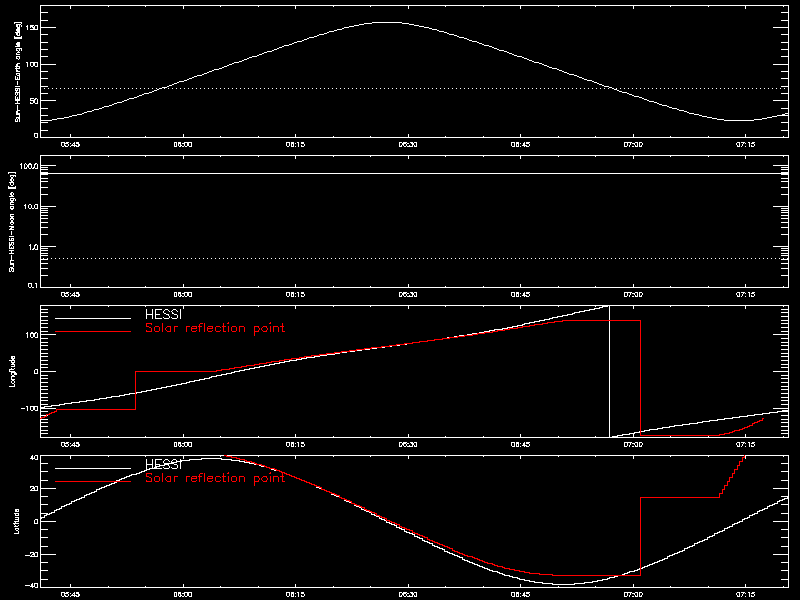
Task: Click red legend line sample in Longitude plot
Action: pos(93,332)
